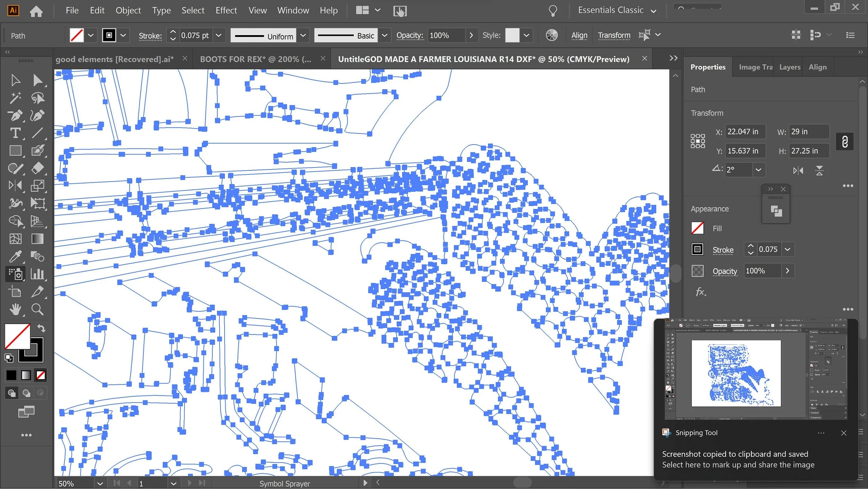Screen dimensions: 868x489
Task: Select the Direct Selection tool
Action: coord(37,80)
